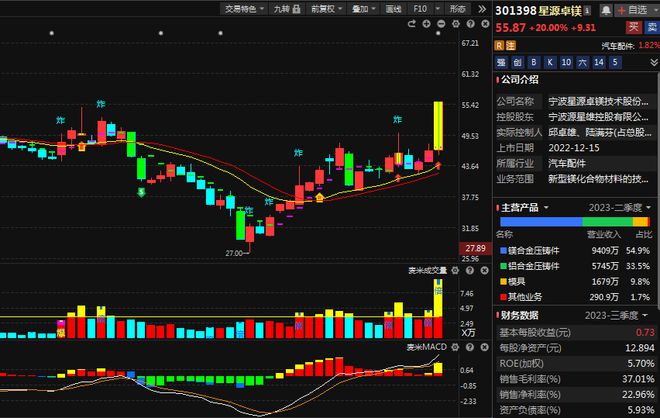Zoom out the main K-line chart
660x418 pixels.
[x=441, y=24]
